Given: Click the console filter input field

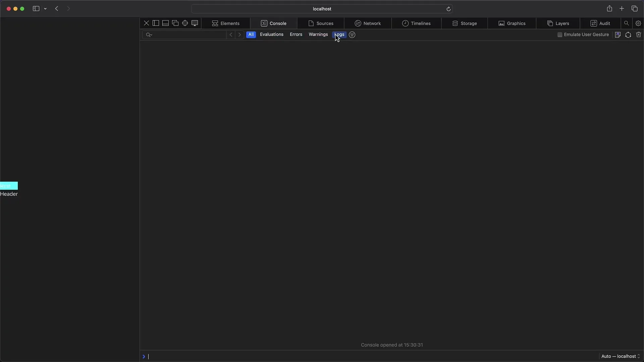Looking at the screenshot, I should 190,35.
